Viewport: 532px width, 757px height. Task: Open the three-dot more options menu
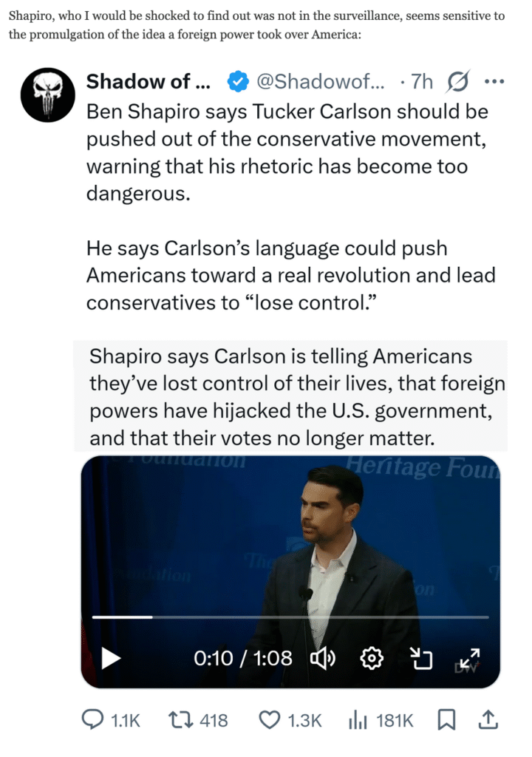493,82
